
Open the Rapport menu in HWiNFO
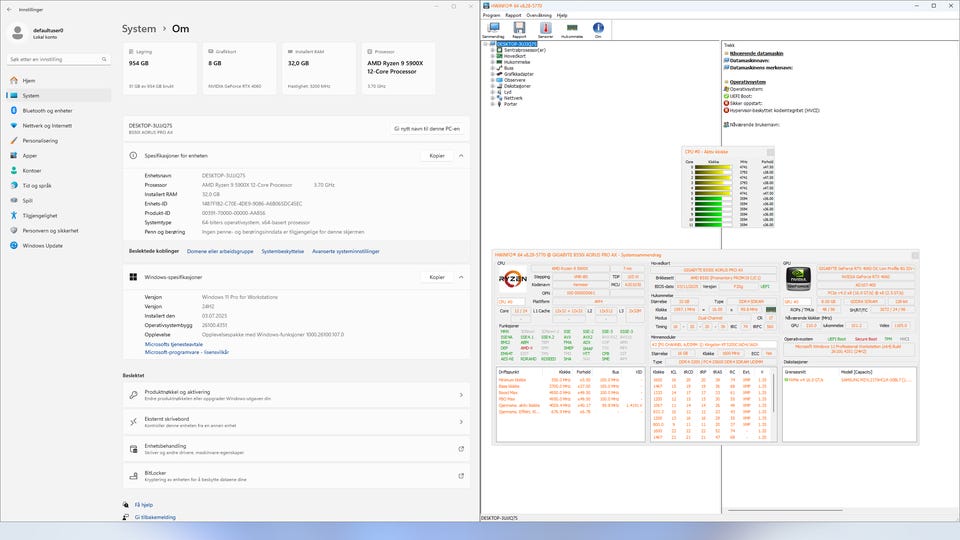click(x=514, y=16)
